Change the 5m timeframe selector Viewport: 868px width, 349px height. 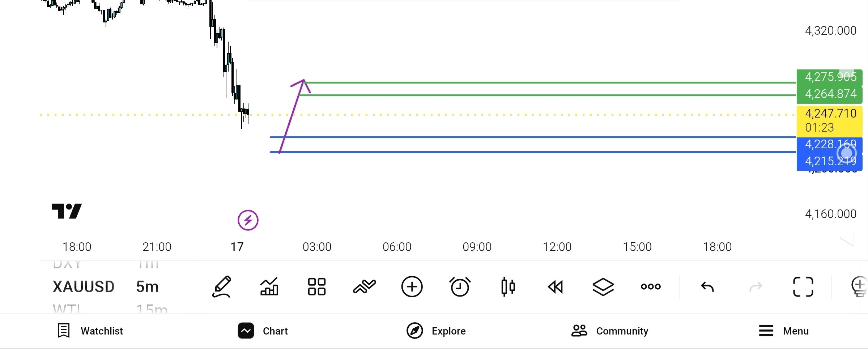point(147,287)
